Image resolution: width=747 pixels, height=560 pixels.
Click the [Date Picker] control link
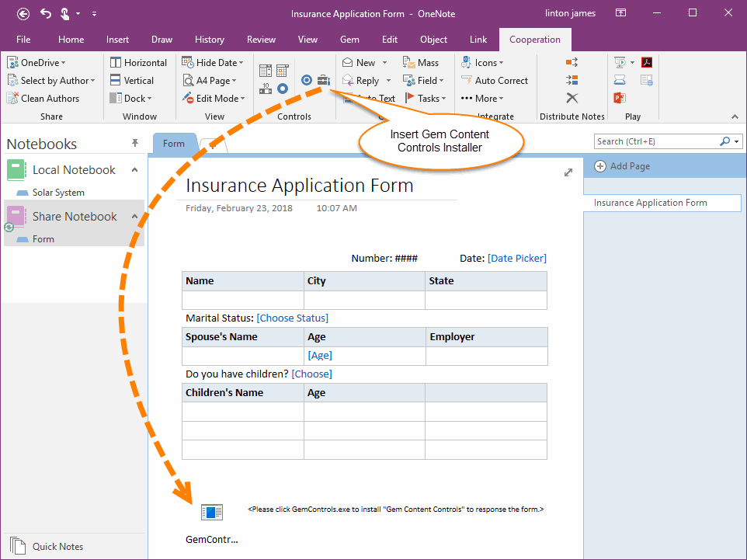click(517, 259)
